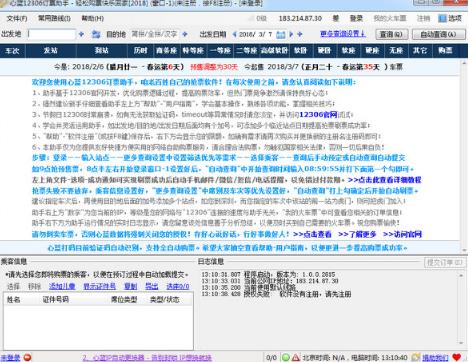Click the red stop icon in the status bar

point(27,357)
